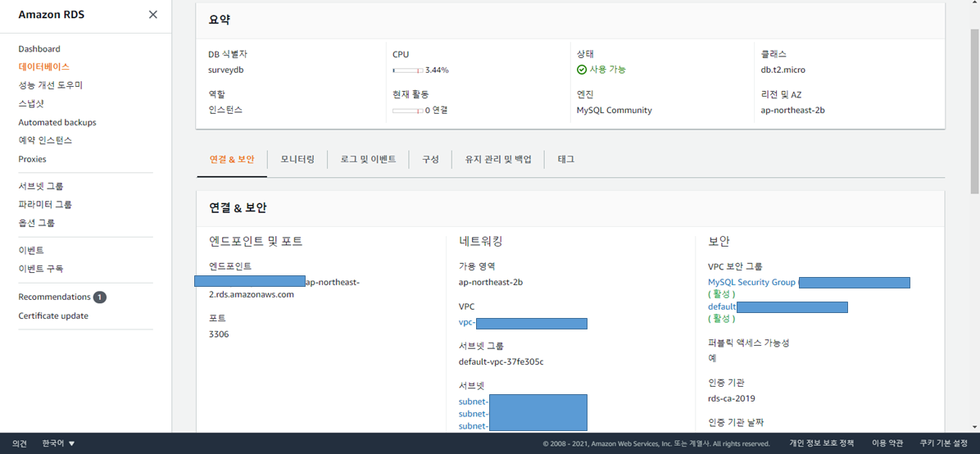Click ap-northeast-2b under 가용 영역

point(491,282)
